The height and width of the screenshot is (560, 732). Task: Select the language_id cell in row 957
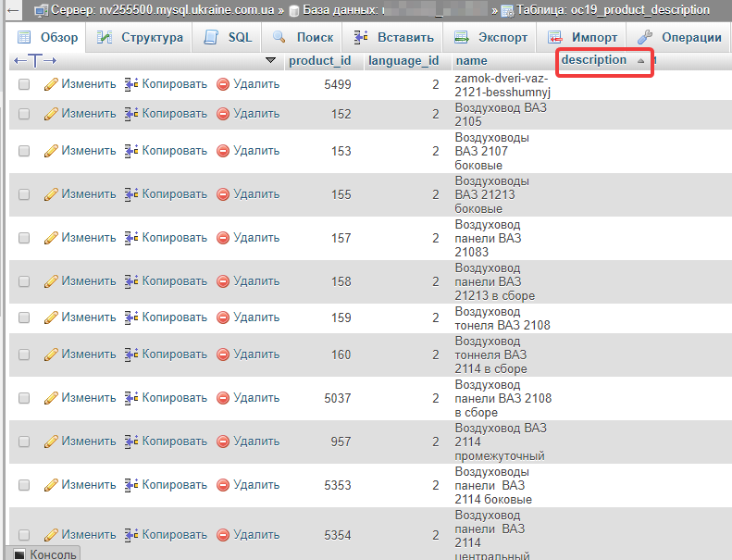[436, 442]
